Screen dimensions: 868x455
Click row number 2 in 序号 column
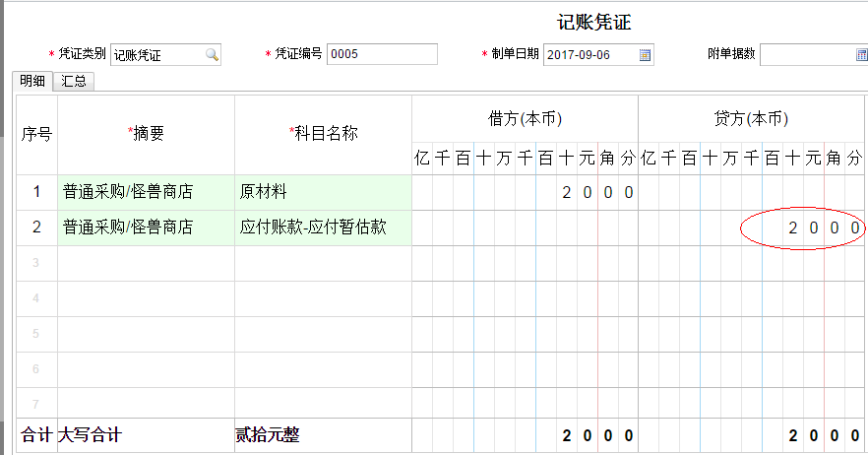pos(36,227)
